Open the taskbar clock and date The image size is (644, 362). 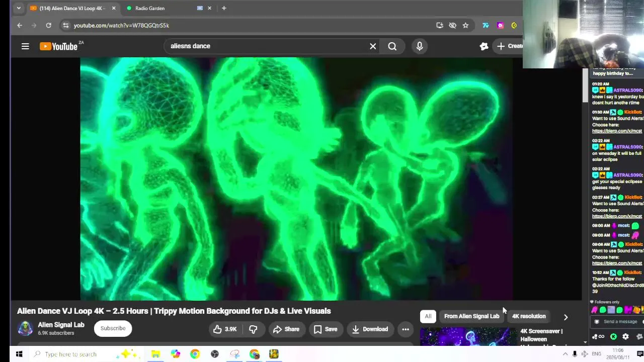[618, 354]
